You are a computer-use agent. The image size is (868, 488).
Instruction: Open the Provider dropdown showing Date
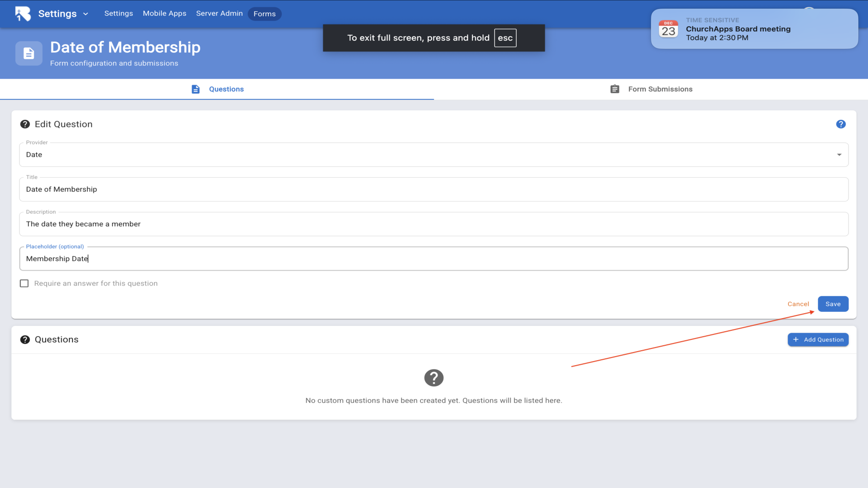433,155
